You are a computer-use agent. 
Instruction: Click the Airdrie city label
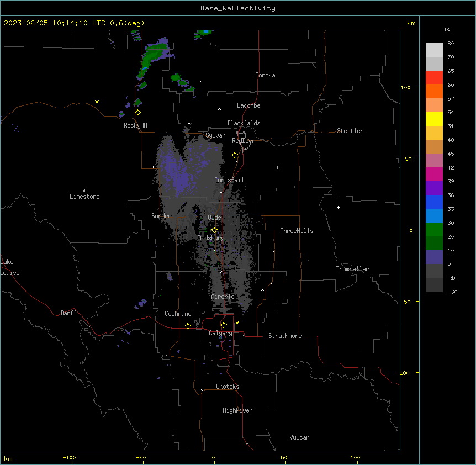point(223,297)
